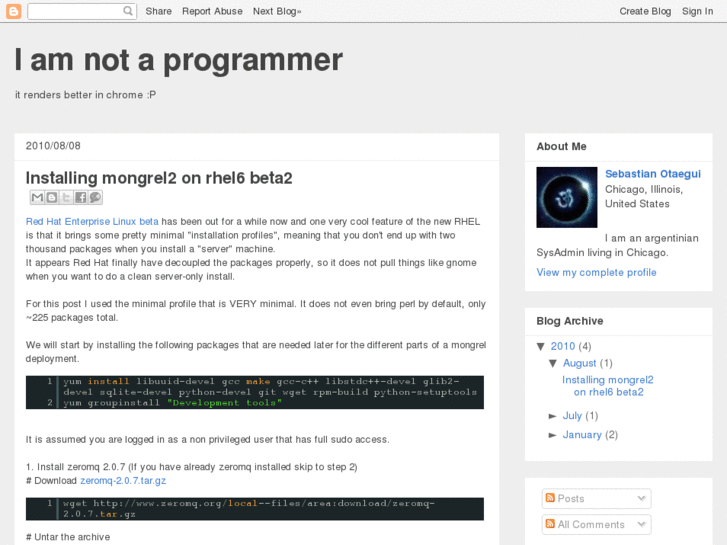Collapse the August archive month

click(x=554, y=363)
